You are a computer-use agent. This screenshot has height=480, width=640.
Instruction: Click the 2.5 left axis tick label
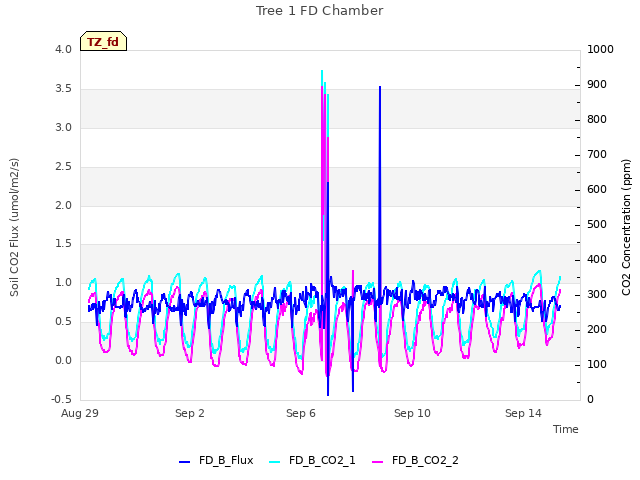coord(64,167)
